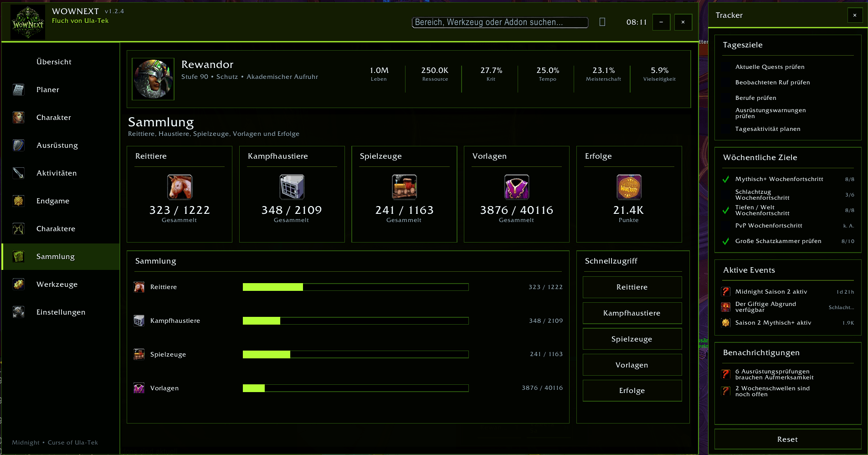The width and height of the screenshot is (868, 455).
Task: Open the Einstellungen section
Action: point(61,312)
